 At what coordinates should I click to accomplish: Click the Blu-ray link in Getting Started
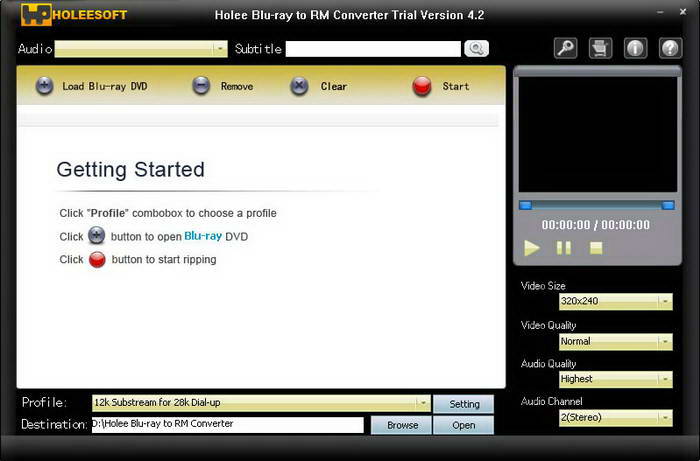[203, 236]
